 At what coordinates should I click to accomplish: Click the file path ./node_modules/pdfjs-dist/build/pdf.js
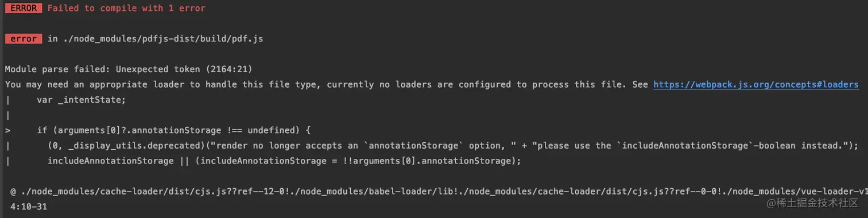[162, 38]
